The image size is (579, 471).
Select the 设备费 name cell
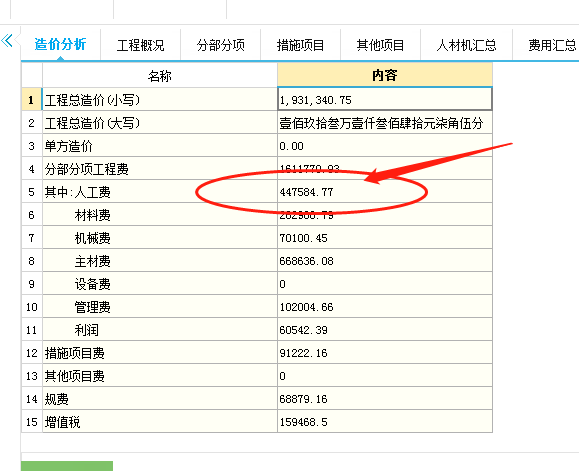(x=160, y=284)
